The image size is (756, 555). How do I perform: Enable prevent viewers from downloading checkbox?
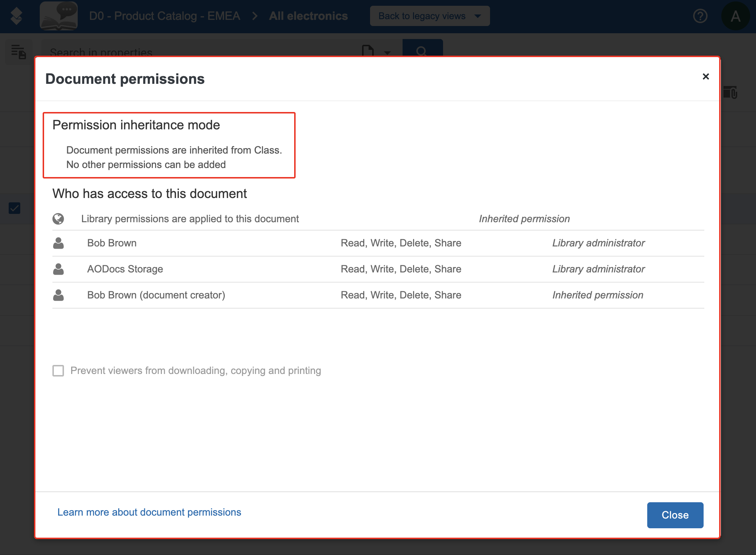pos(58,370)
